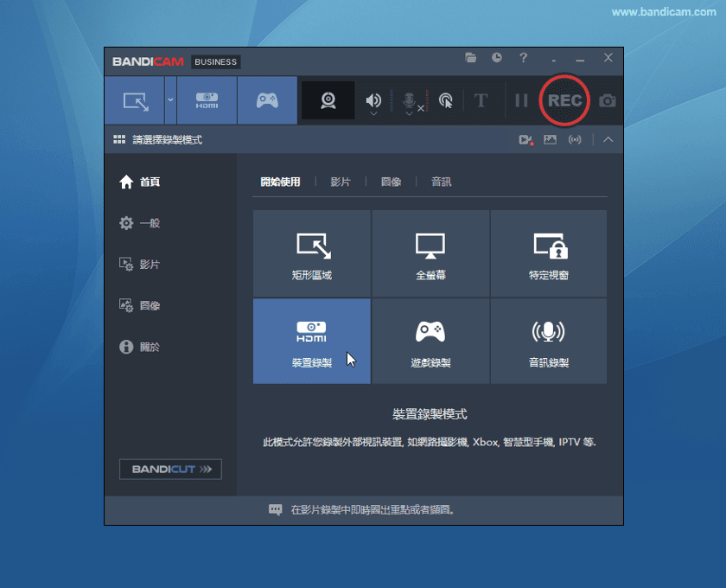Open the BANDICUT link button
Image resolution: width=726 pixels, height=588 pixels.
click(170, 469)
